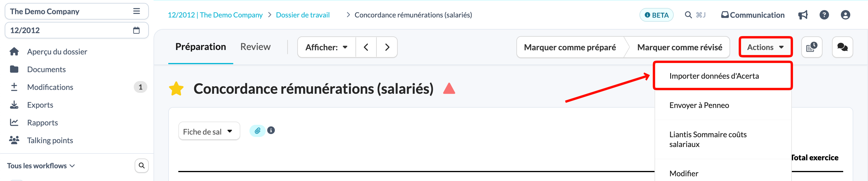Open the history log icon
This screenshot has height=181, width=868.
[x=811, y=47]
